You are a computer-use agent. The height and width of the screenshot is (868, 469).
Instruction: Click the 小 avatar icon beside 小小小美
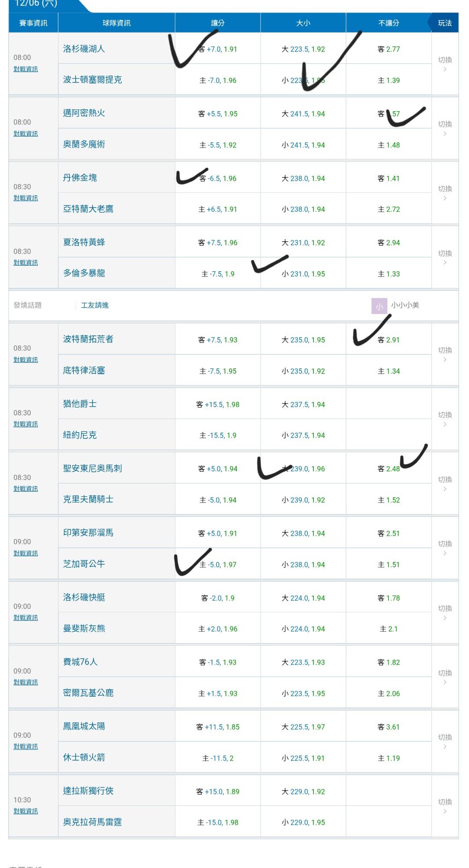pos(379,306)
